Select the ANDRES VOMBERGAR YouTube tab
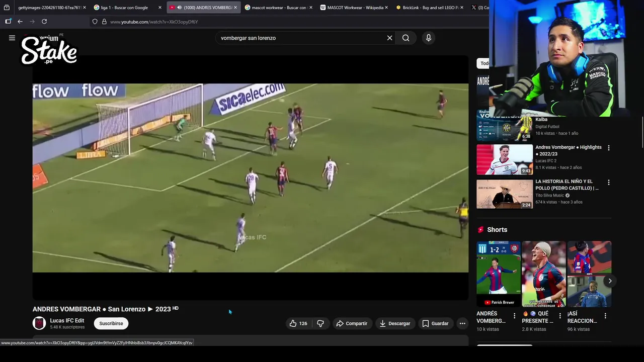This screenshot has height=362, width=644. coord(203,8)
